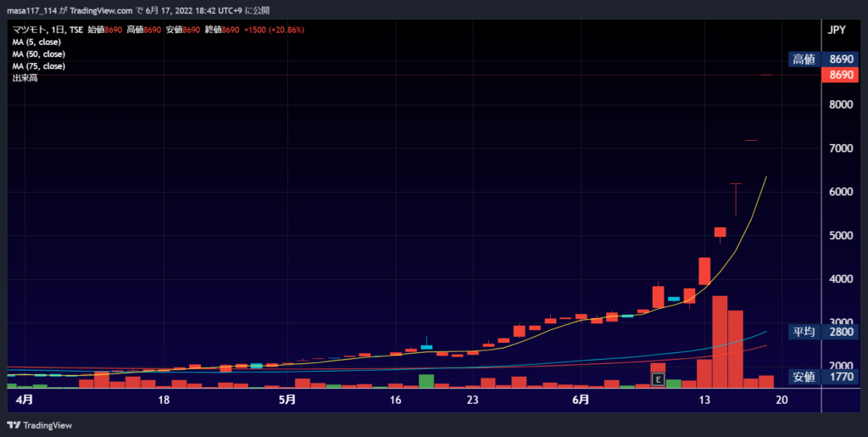The height and width of the screenshot is (437, 868).
Task: Click the tallest red volume bar
Action: click(720, 342)
